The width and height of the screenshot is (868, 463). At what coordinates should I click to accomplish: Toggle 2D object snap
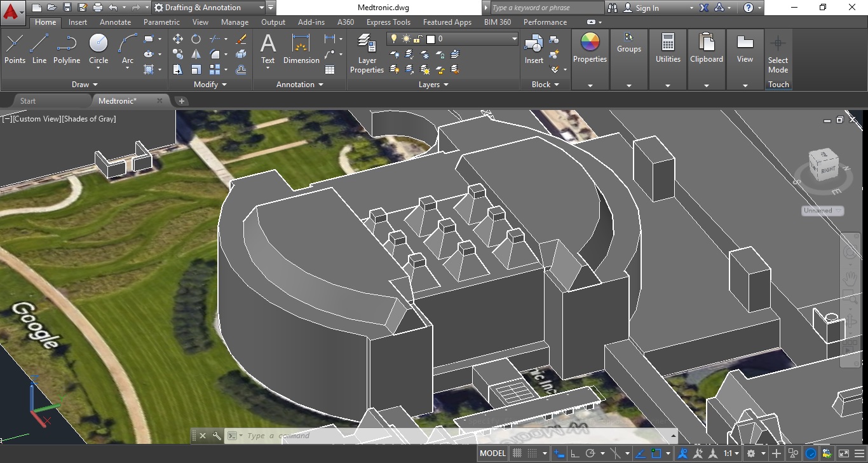tap(656, 453)
